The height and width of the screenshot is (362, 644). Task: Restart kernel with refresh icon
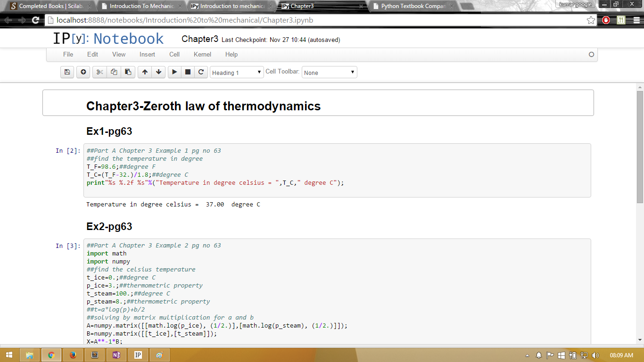pyautogui.click(x=201, y=72)
